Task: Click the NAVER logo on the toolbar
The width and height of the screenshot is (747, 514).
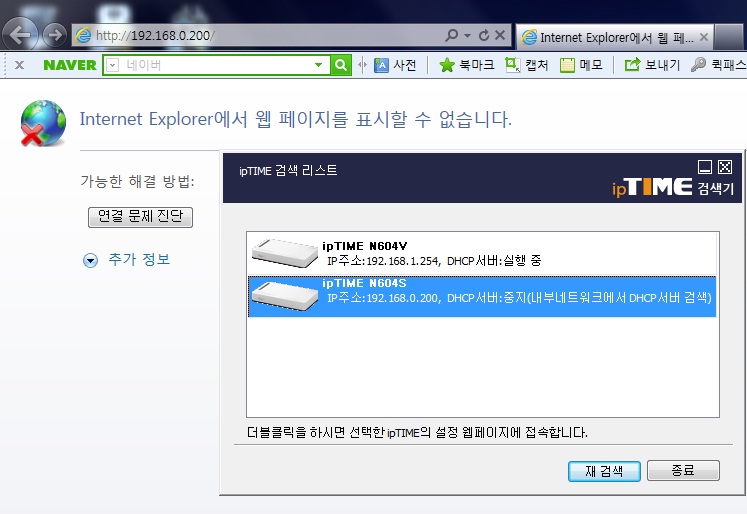Action: (x=70, y=65)
